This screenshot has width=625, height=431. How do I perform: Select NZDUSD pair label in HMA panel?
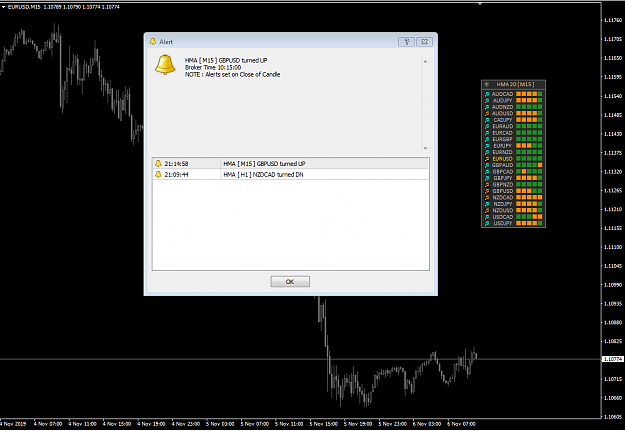point(502,211)
